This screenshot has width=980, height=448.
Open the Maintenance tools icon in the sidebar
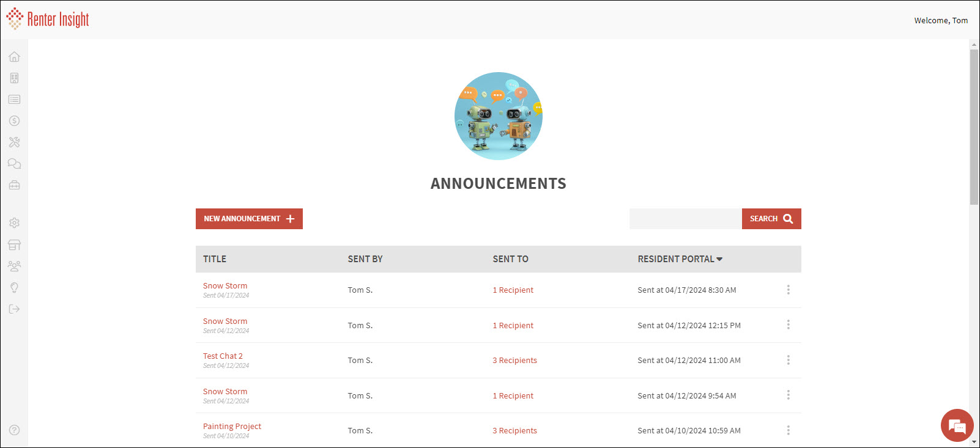click(x=14, y=142)
